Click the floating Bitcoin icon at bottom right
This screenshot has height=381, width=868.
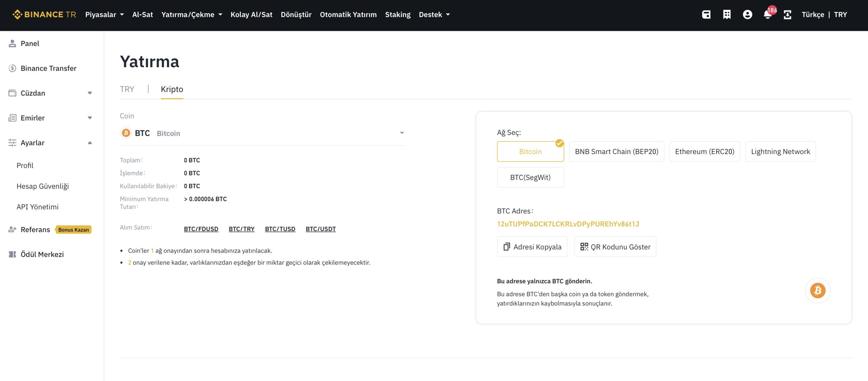[x=817, y=290]
